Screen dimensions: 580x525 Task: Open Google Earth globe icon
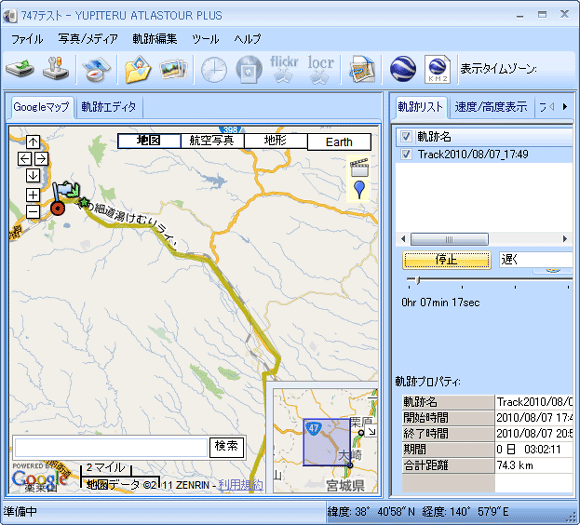402,69
